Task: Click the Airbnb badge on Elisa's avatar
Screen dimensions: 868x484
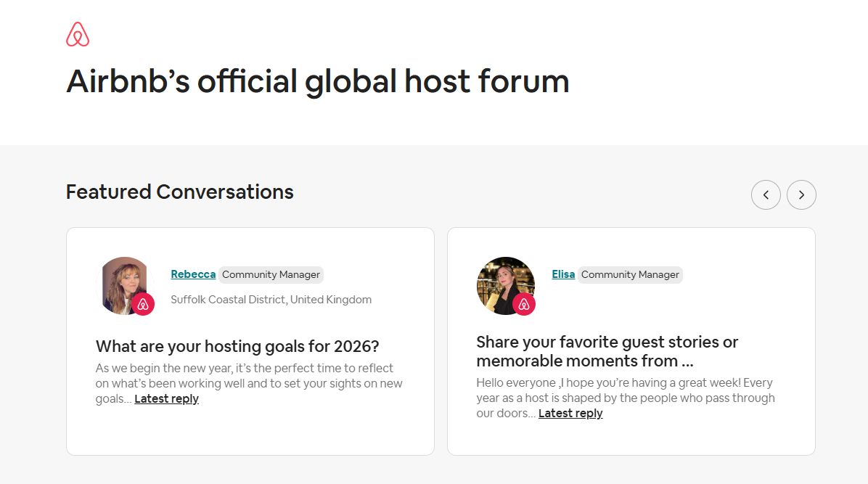Action: (524, 304)
